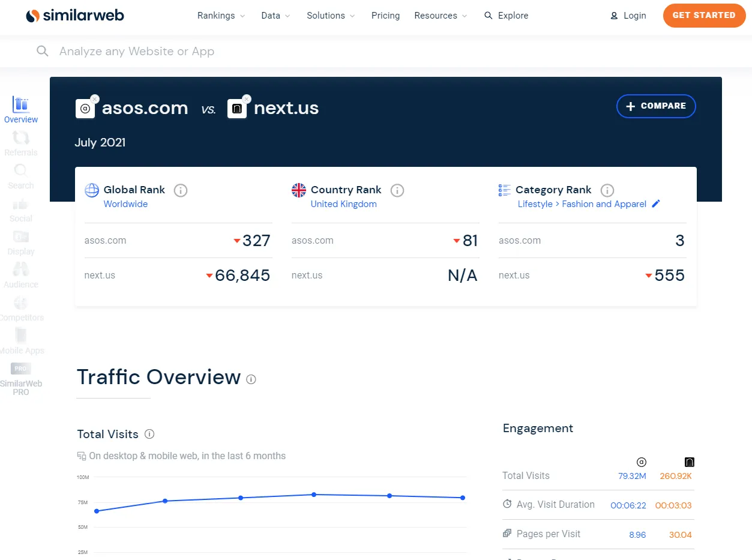Expand the Data dropdown menu
Screen dimensions: 752x560
(275, 16)
